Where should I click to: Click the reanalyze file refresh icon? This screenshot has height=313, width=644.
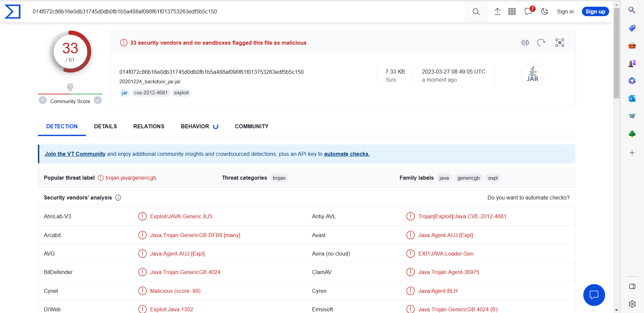point(541,43)
